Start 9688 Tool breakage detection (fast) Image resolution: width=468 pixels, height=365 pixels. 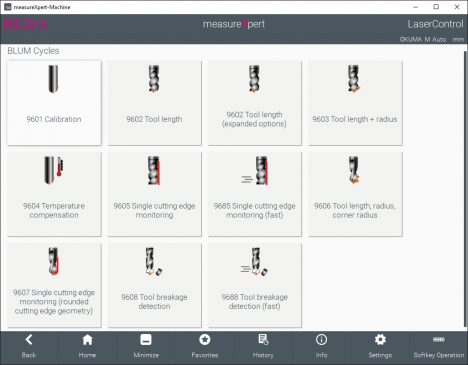click(255, 285)
